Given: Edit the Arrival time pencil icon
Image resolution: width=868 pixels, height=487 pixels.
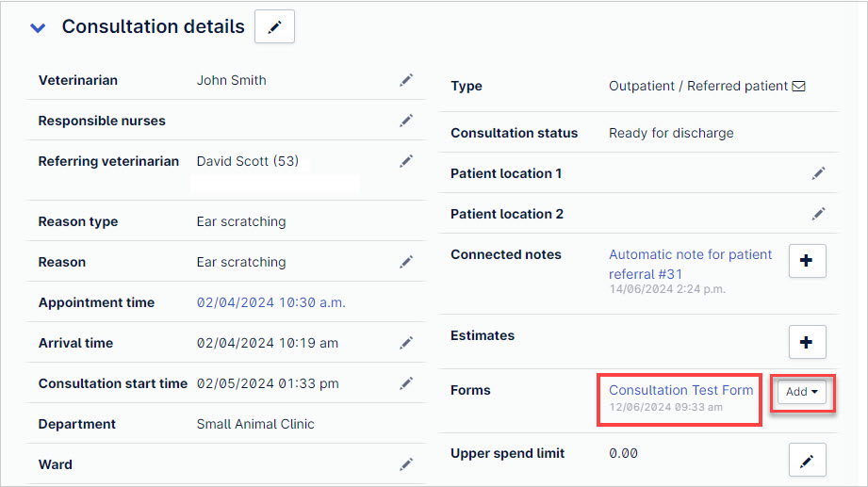Looking at the screenshot, I should 406,343.
